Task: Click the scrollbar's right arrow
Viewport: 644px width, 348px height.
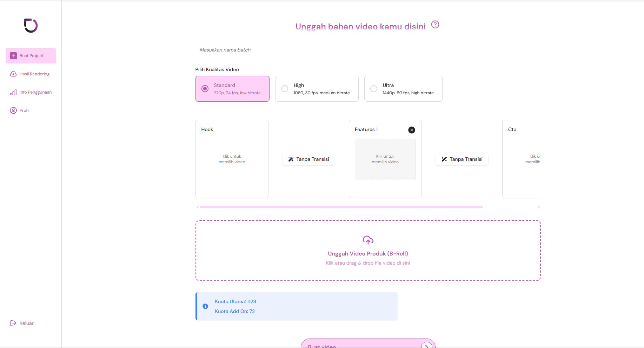Action: tap(539, 207)
